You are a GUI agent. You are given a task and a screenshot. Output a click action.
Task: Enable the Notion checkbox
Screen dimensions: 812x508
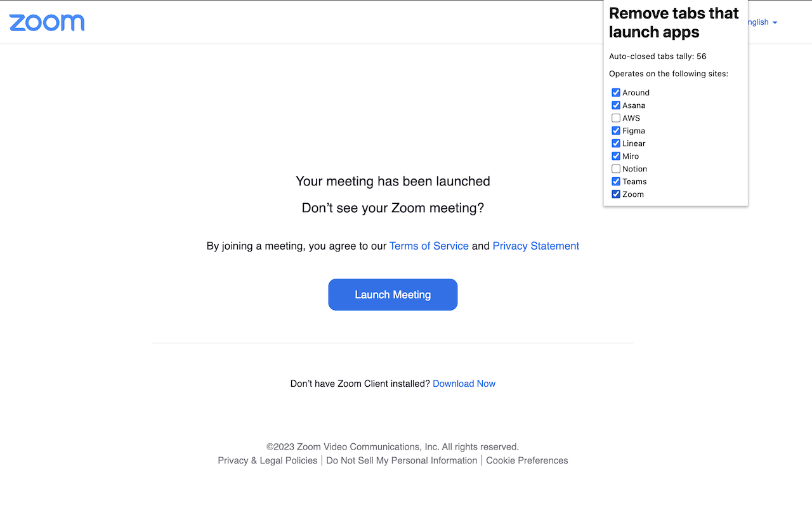point(616,169)
